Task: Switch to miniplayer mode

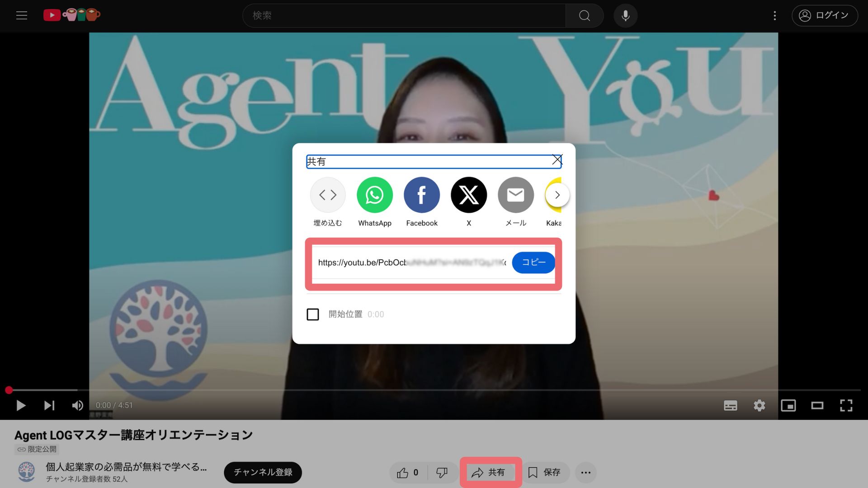Action: coord(788,405)
